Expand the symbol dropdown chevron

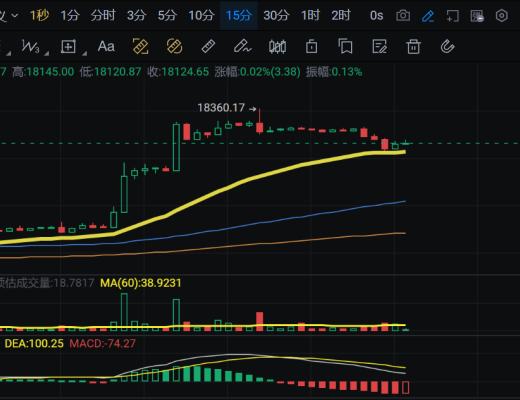click(15, 15)
